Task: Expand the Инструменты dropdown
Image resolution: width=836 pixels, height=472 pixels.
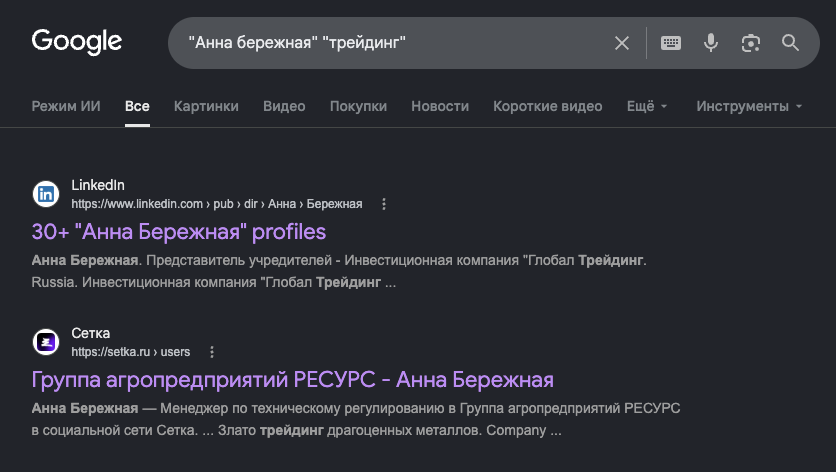Action: point(749,106)
